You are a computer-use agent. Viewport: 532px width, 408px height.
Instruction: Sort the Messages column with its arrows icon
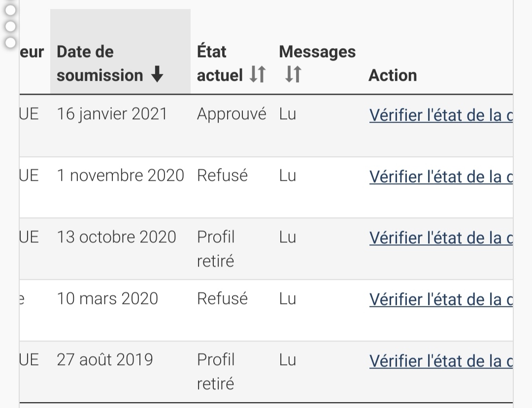(293, 74)
